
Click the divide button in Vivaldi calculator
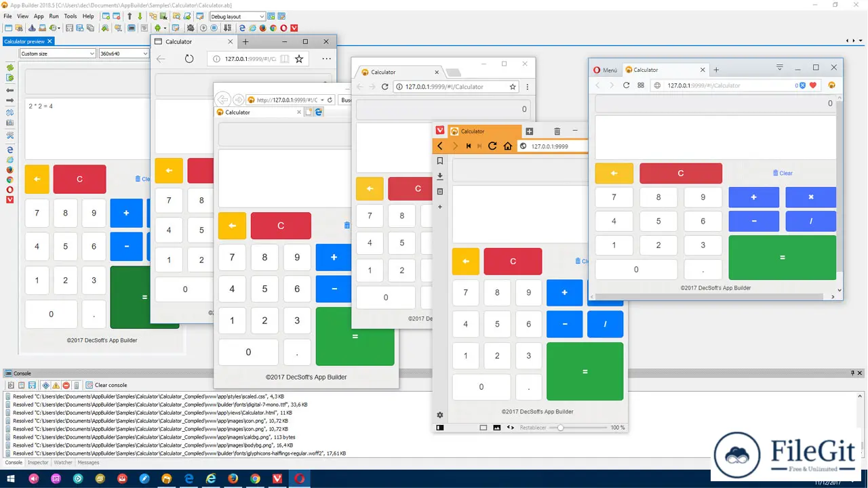point(605,324)
